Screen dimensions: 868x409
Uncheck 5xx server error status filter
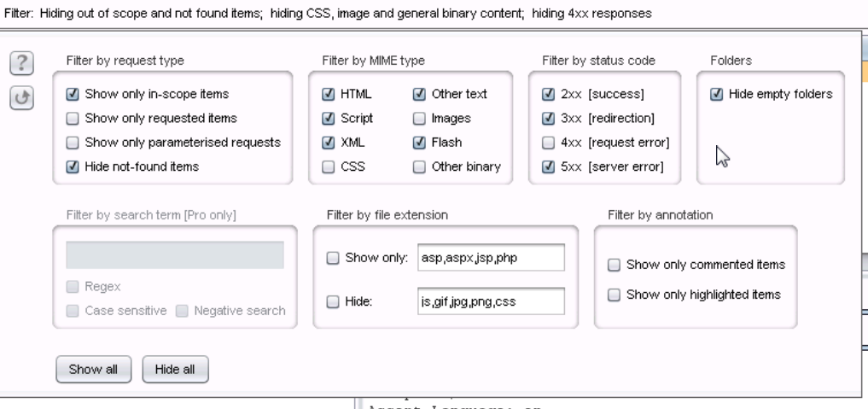[549, 167]
